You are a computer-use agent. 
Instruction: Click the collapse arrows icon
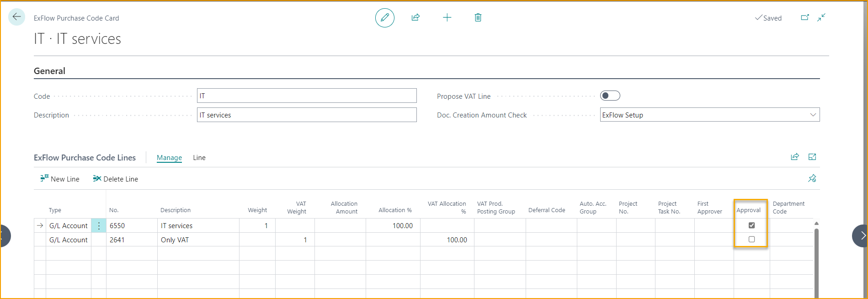821,17
